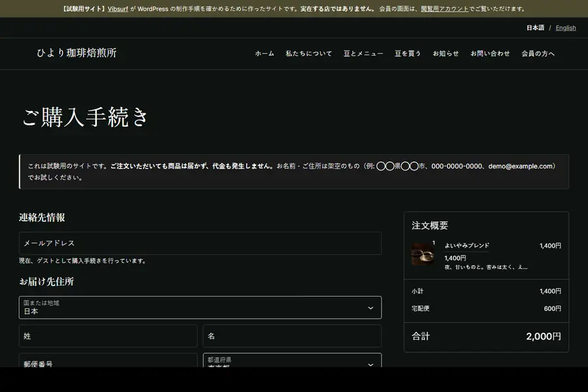Click the 合計 2,000円 amount

coord(544,336)
